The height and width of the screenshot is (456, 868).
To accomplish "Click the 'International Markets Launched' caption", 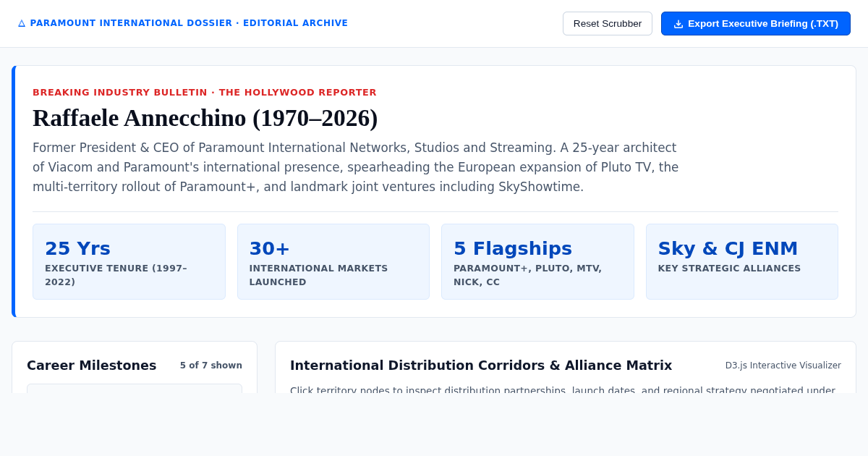I will [x=318, y=275].
